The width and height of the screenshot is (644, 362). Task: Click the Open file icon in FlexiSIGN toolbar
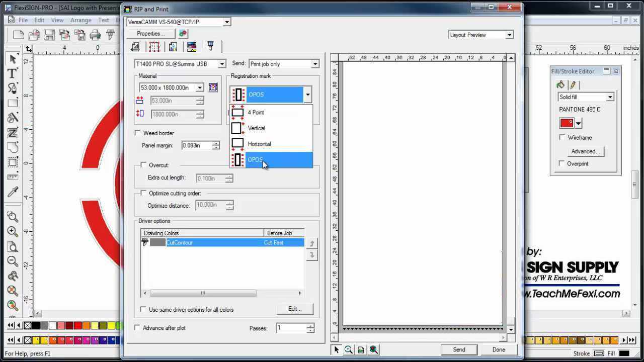[x=34, y=35]
